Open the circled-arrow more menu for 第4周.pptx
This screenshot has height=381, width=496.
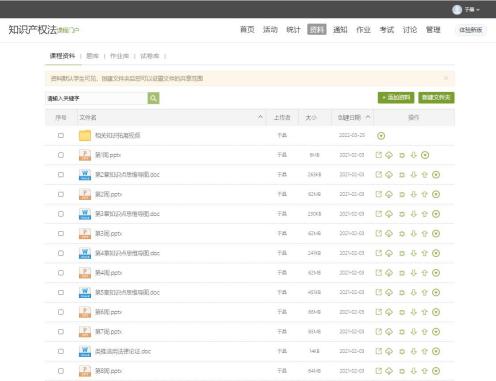pyautogui.click(x=436, y=273)
